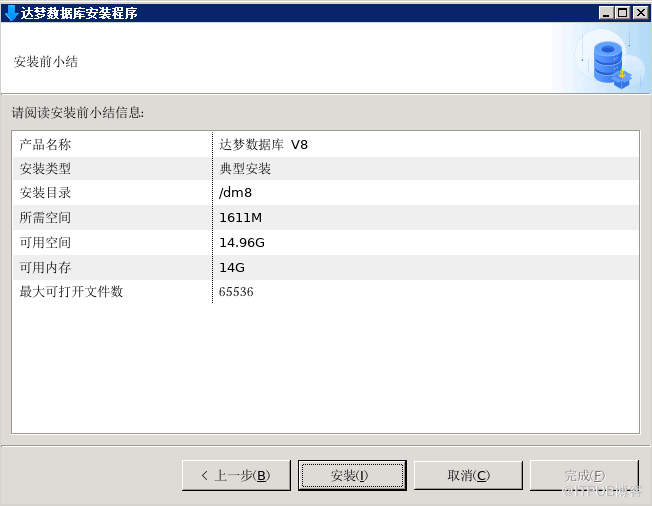This screenshot has height=506, width=652.
Task: Select the 最大可打开文件数 label cell
Action: (x=71, y=291)
